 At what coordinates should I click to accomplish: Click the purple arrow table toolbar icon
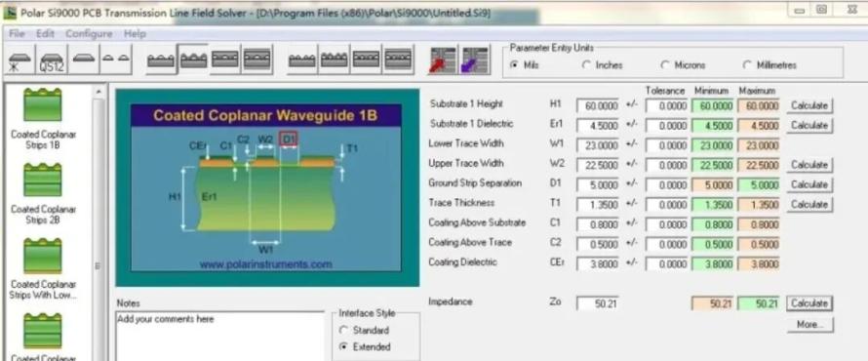click(476, 60)
